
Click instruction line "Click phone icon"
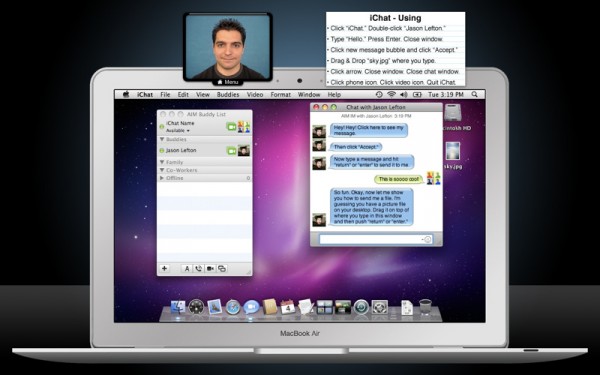pos(393,82)
